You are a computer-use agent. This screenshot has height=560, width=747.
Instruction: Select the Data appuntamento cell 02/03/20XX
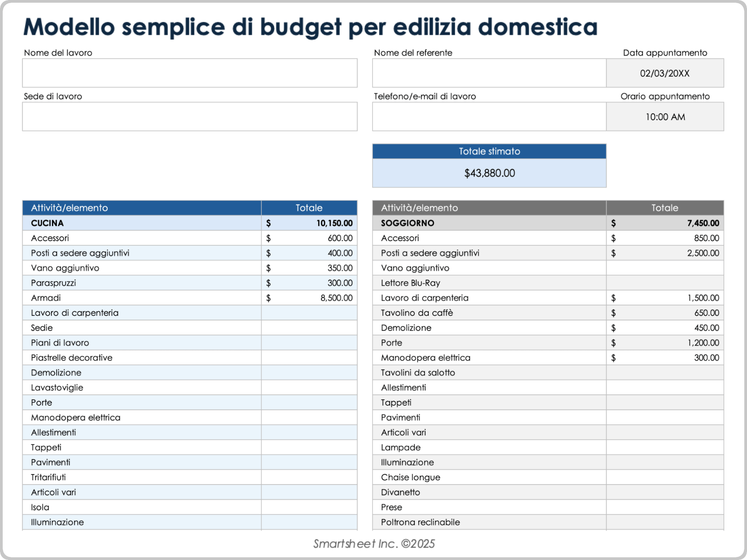pos(665,73)
